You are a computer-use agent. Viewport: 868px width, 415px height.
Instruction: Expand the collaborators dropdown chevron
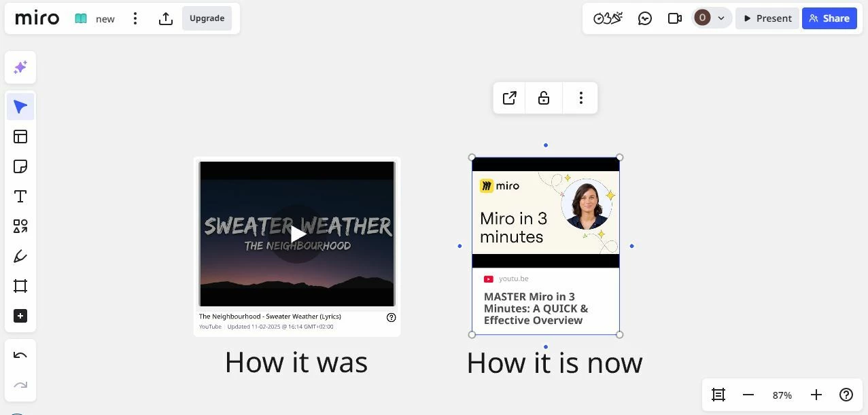click(x=721, y=18)
